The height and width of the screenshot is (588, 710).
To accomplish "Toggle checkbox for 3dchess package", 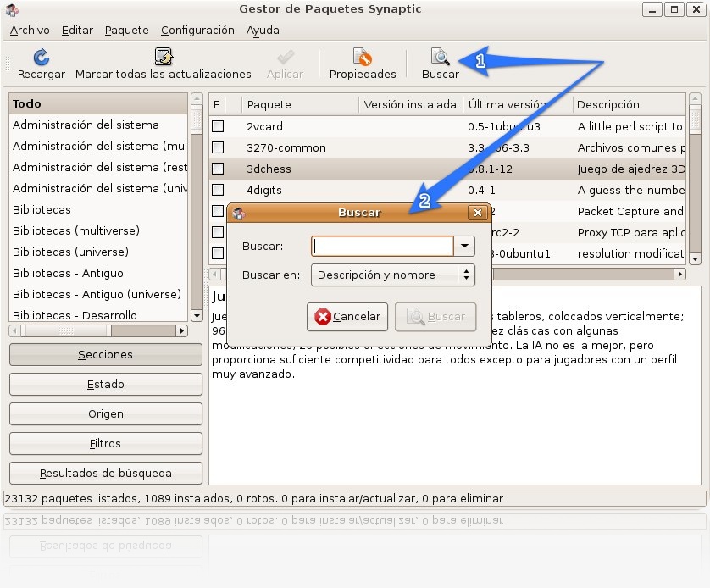I will click(x=218, y=169).
